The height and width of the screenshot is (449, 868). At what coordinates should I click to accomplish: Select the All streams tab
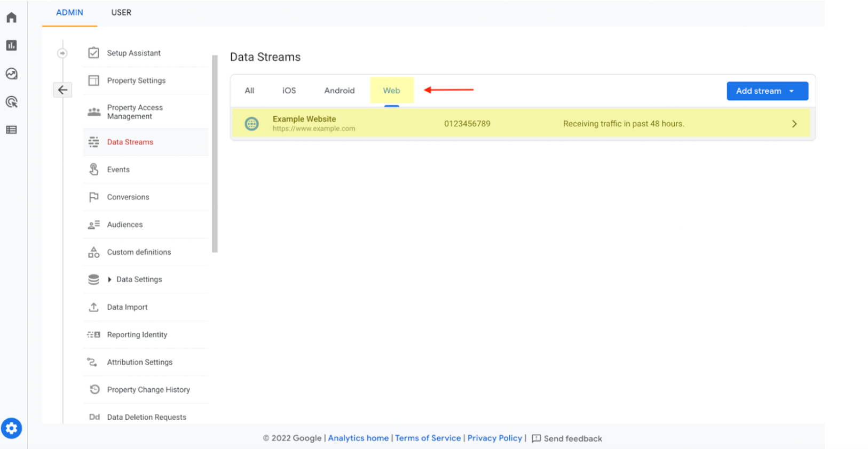(x=249, y=91)
